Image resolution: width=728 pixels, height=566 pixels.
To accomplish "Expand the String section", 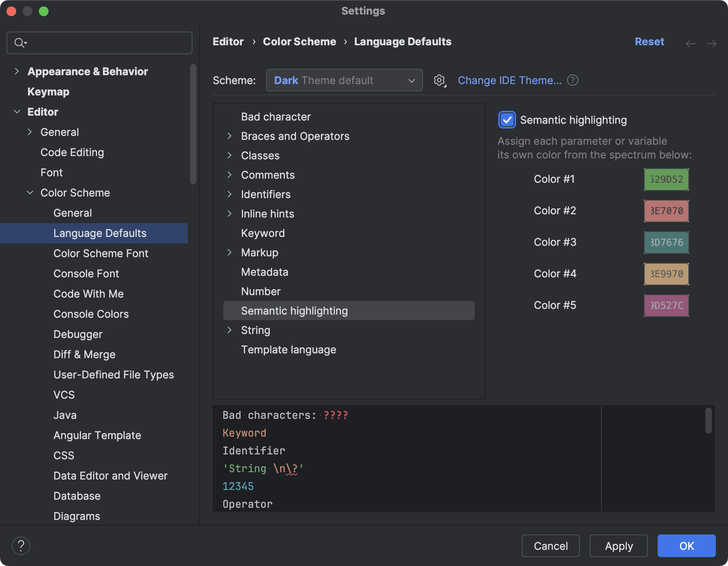I will pos(229,330).
